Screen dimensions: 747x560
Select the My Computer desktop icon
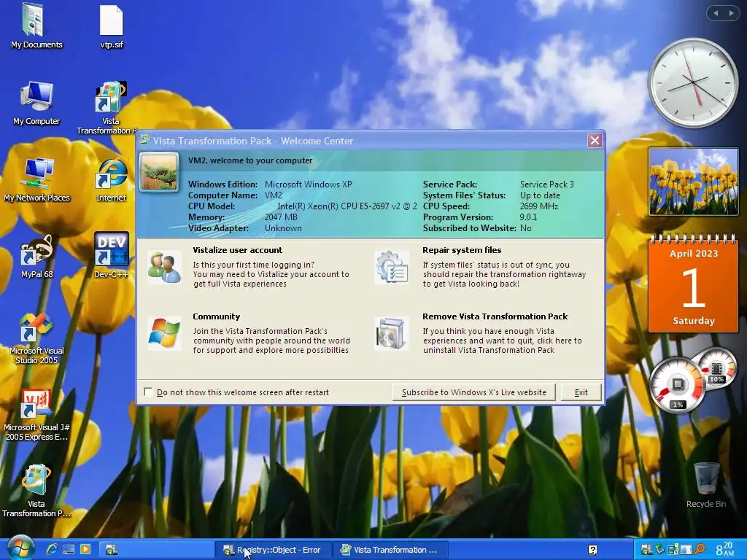36,102
